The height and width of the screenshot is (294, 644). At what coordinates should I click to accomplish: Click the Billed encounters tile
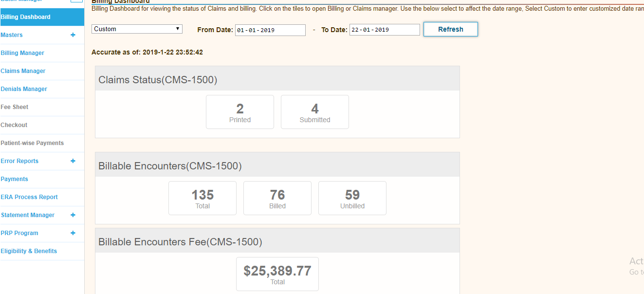tap(277, 198)
